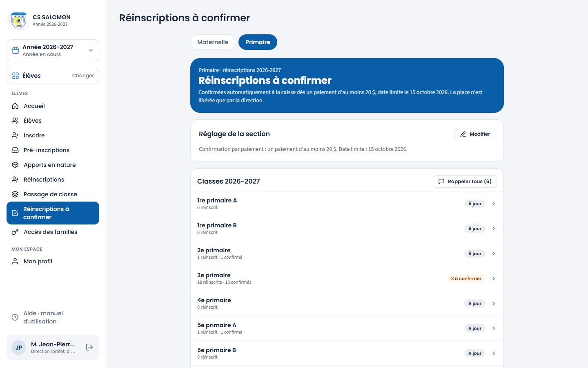This screenshot has width=588, height=368.
Task: Click the grid icon beside Élèves module
Action: click(x=16, y=76)
